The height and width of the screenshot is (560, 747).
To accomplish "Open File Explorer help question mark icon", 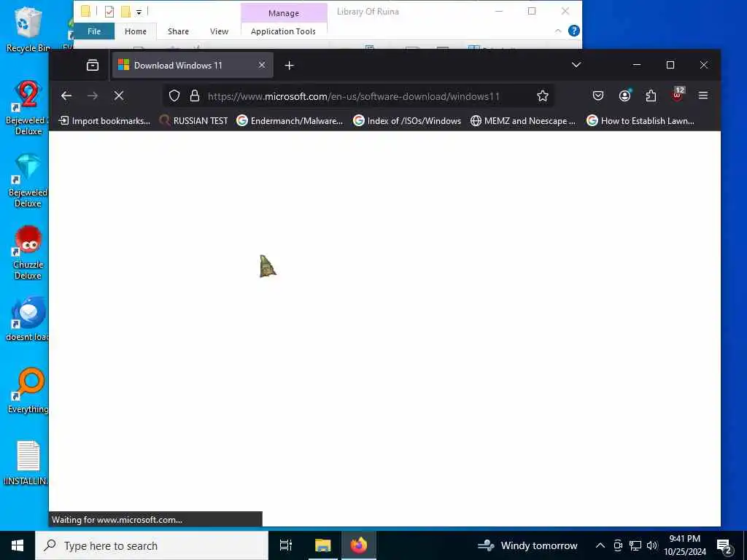I will (x=574, y=31).
